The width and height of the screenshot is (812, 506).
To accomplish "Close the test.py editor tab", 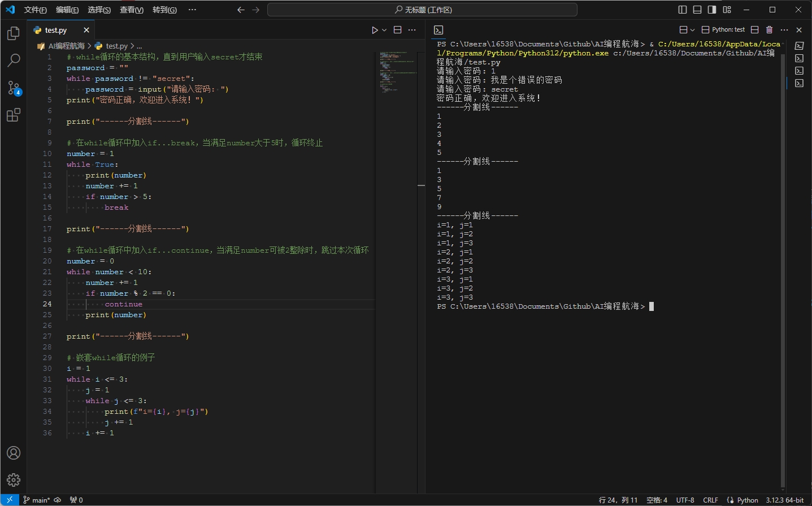I will [x=86, y=30].
